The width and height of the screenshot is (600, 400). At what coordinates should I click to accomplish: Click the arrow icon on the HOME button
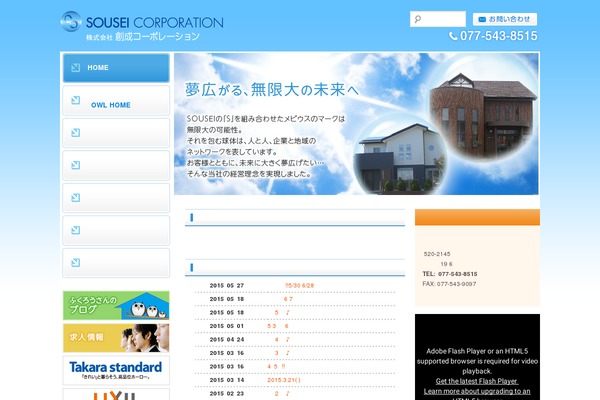coord(75,67)
